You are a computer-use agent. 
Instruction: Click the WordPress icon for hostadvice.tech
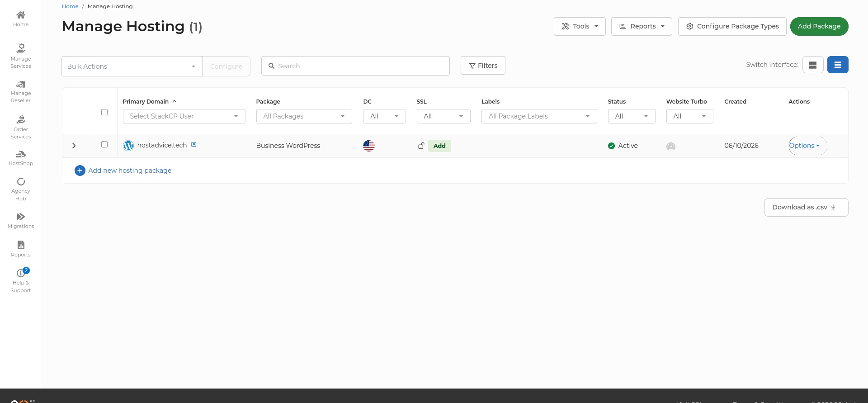tap(128, 146)
